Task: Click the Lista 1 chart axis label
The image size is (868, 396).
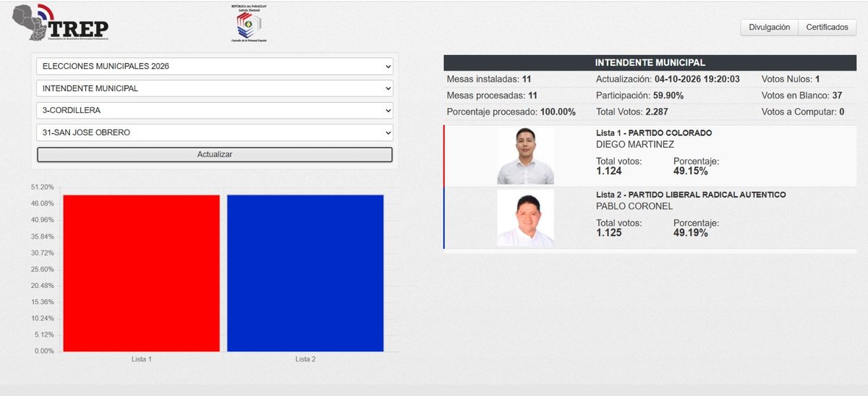Action: pyautogui.click(x=141, y=359)
